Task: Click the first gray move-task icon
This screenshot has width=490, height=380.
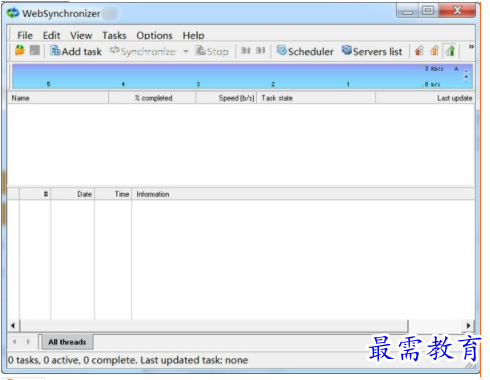Action: coord(246,51)
